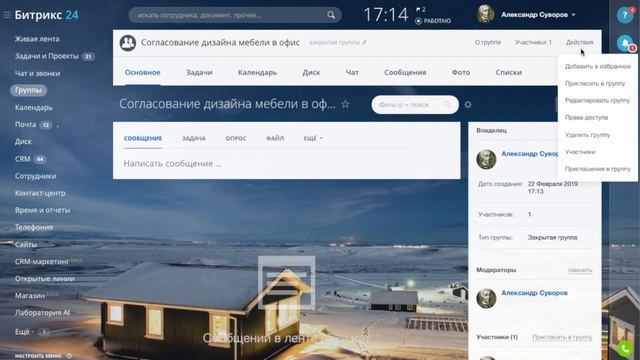Screen dimensions: 640x360
Task: Add group to favorites with star icon
Action: (345, 104)
